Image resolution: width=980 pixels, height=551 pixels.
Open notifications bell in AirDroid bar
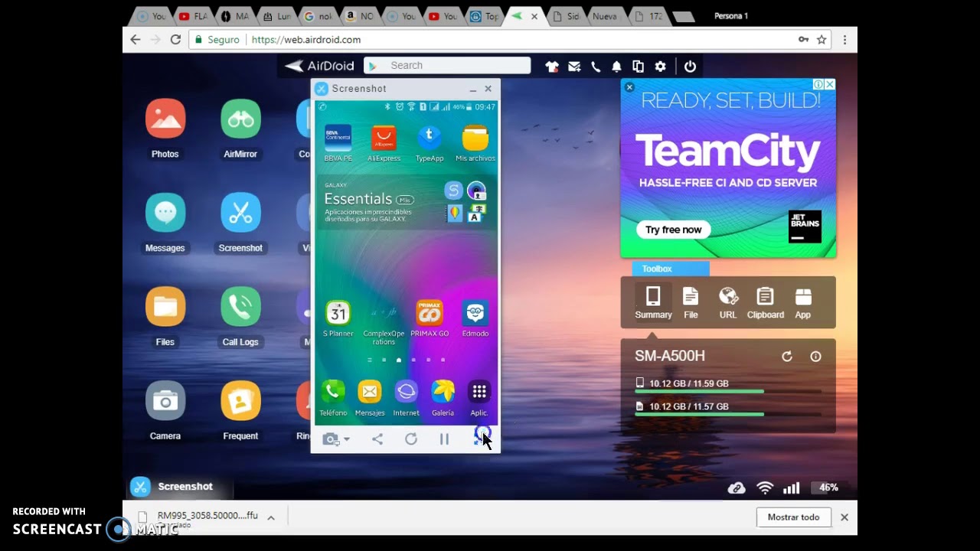616,67
